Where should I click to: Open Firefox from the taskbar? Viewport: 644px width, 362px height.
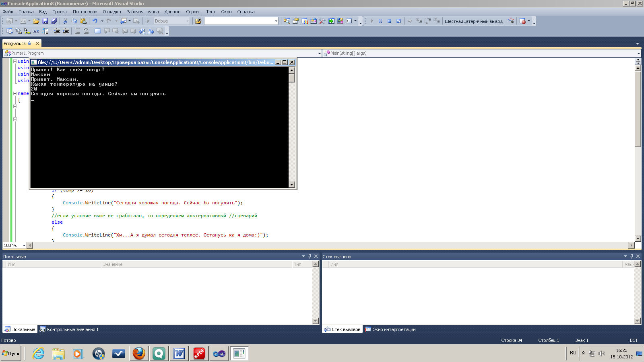point(139,354)
